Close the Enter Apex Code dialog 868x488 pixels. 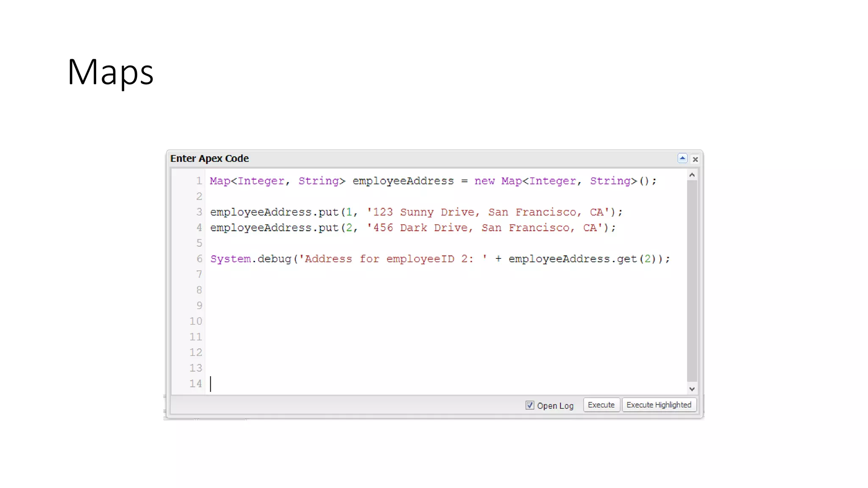(696, 159)
